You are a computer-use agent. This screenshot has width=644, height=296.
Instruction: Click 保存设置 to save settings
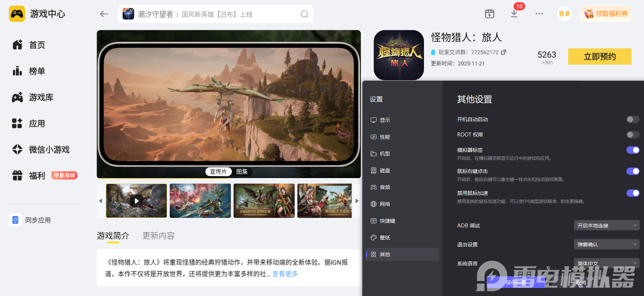(x=516, y=282)
